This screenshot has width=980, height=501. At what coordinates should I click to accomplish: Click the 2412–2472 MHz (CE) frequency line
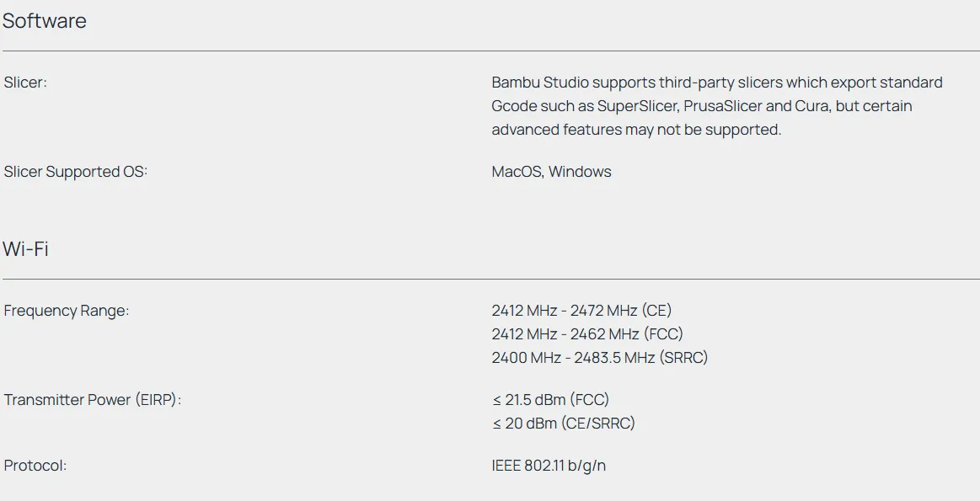(x=581, y=311)
